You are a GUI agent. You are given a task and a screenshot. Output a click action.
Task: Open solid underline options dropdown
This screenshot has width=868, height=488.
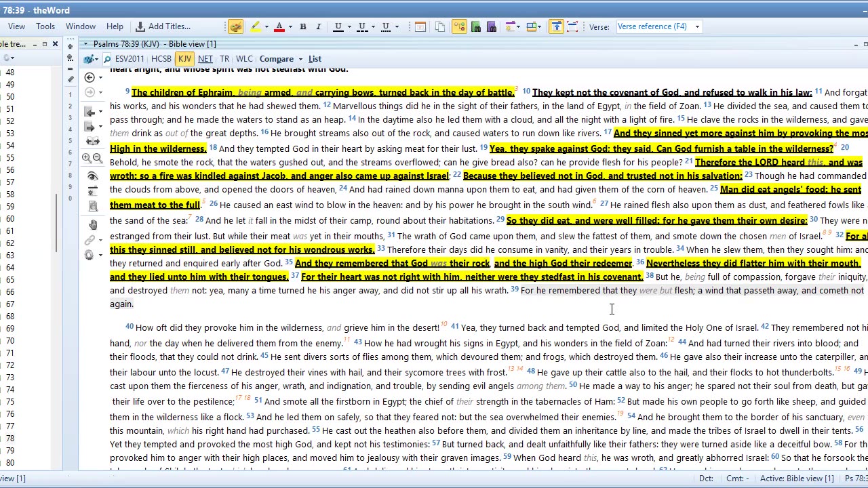(x=349, y=26)
